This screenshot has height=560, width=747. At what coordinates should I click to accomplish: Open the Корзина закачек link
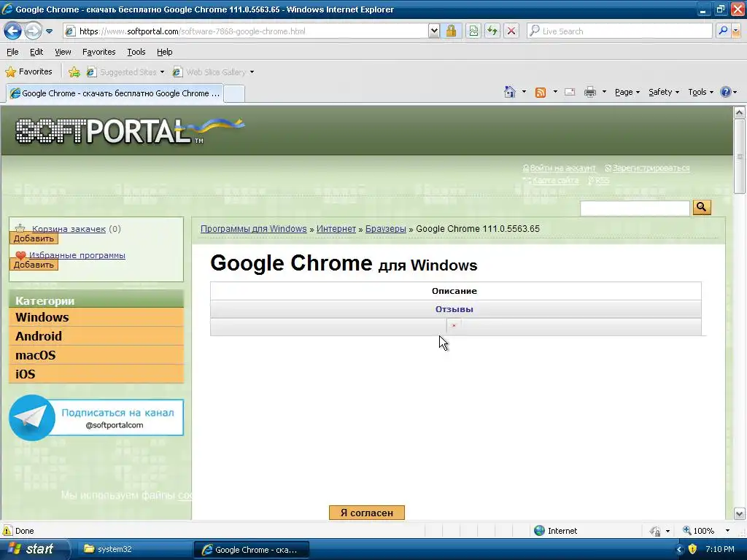coord(69,229)
